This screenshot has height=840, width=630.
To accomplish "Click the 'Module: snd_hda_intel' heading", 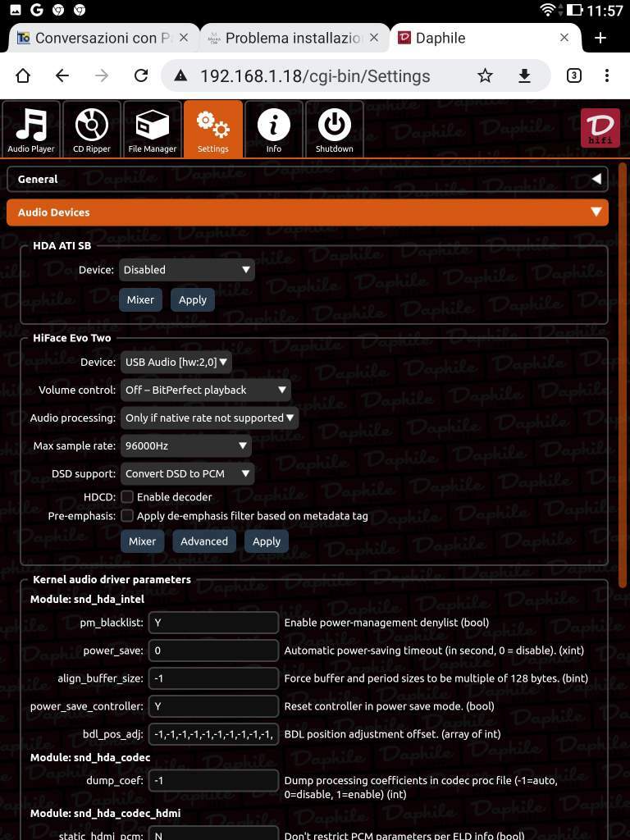I will pos(87,600).
